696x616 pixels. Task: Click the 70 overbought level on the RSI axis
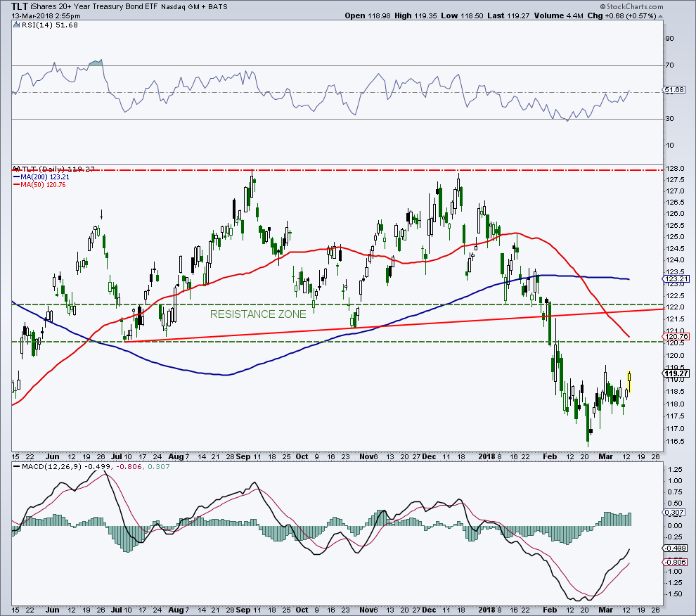tap(669, 65)
